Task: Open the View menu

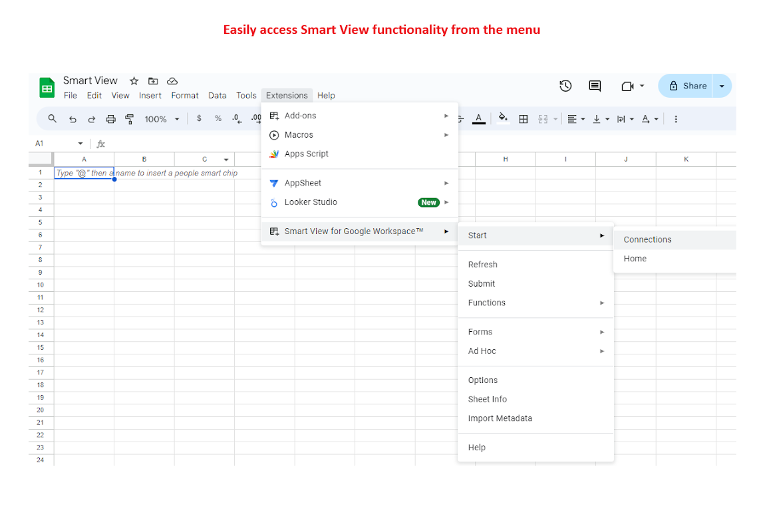Action: tap(120, 95)
